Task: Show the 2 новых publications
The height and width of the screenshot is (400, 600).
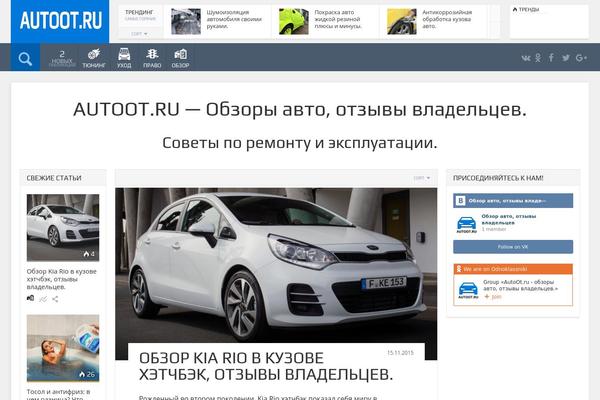Action: (x=62, y=58)
